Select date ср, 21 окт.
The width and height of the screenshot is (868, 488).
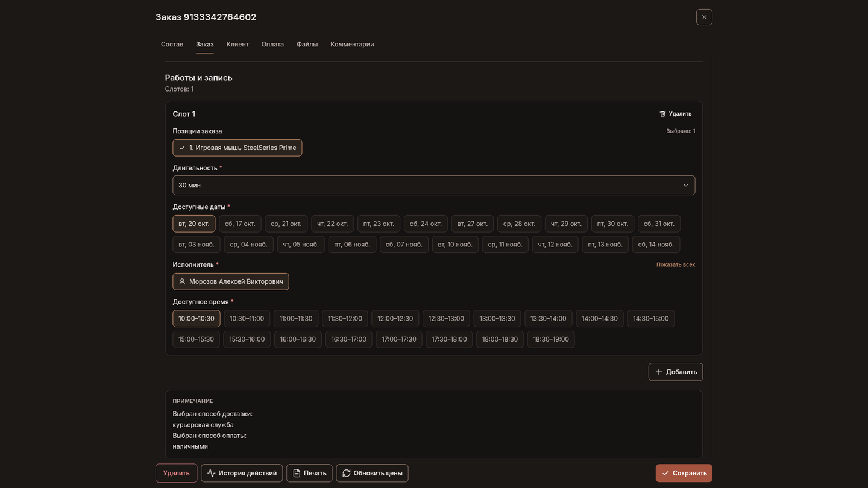[286, 224]
